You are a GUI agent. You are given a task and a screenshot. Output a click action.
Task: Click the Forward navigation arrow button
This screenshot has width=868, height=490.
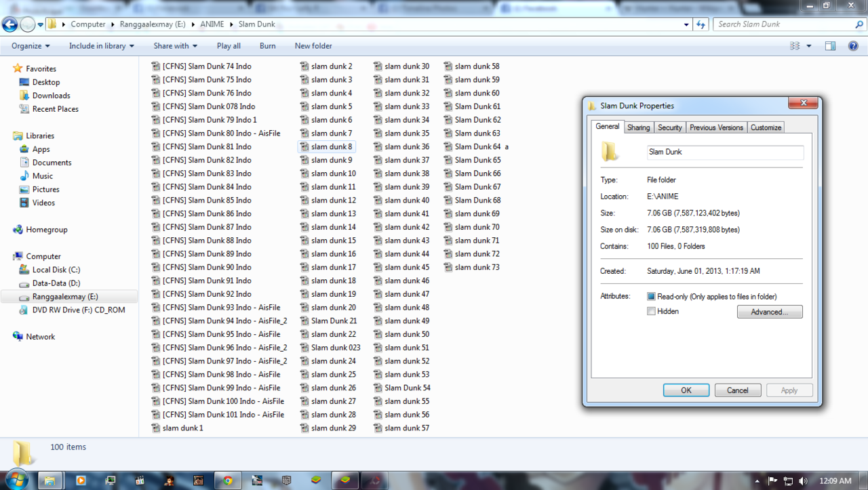(28, 24)
